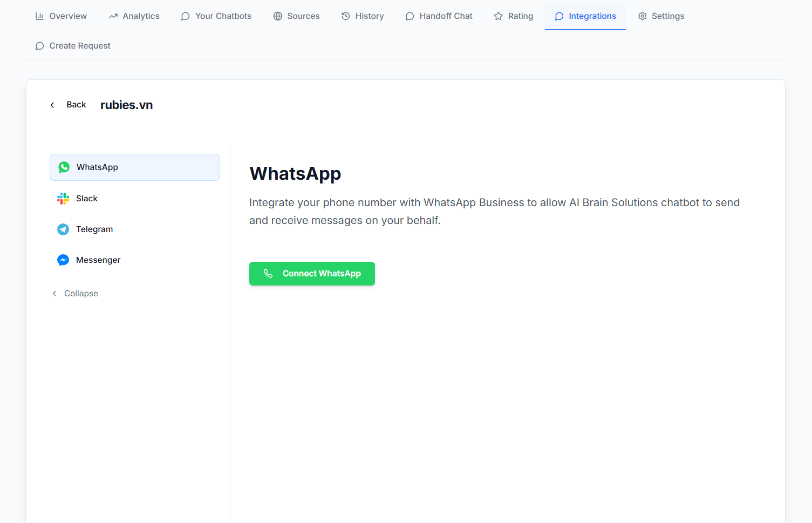Click the rubies.vn chatbot title
The height and width of the screenshot is (523, 812).
(127, 105)
